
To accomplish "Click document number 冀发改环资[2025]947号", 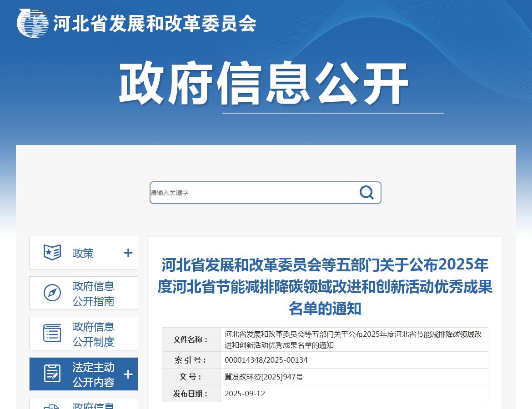I will pos(264,377).
